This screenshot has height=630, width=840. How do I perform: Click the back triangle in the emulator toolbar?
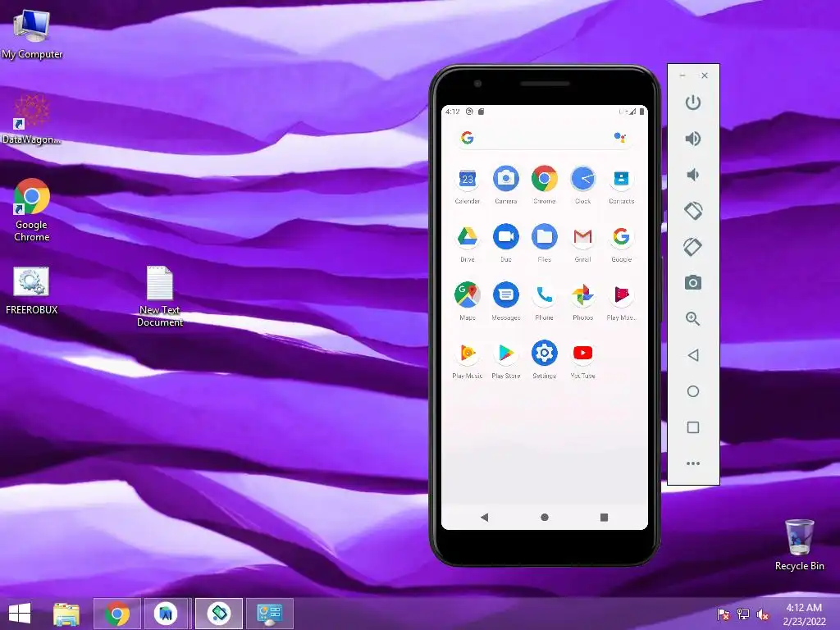pyautogui.click(x=693, y=355)
